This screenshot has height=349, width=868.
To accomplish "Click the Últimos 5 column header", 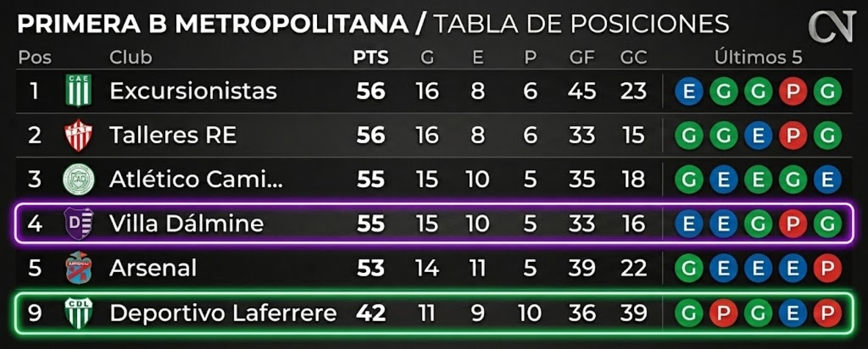I will [x=759, y=57].
